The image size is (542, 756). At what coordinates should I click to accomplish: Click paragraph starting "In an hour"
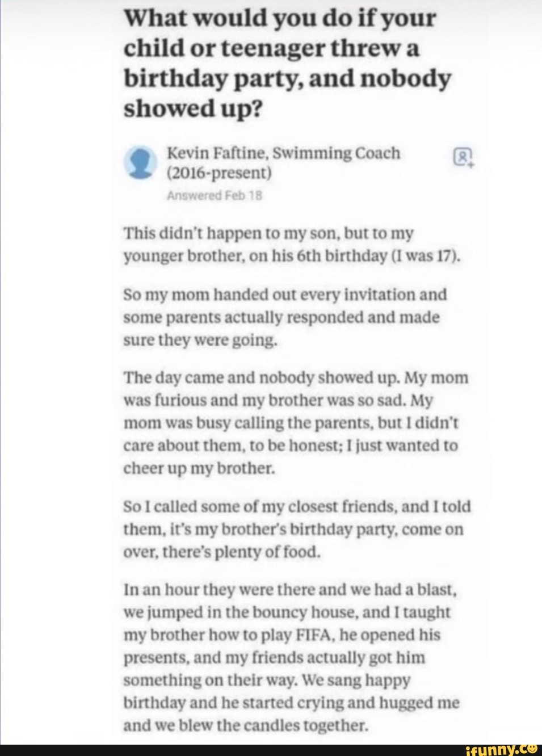291,657
